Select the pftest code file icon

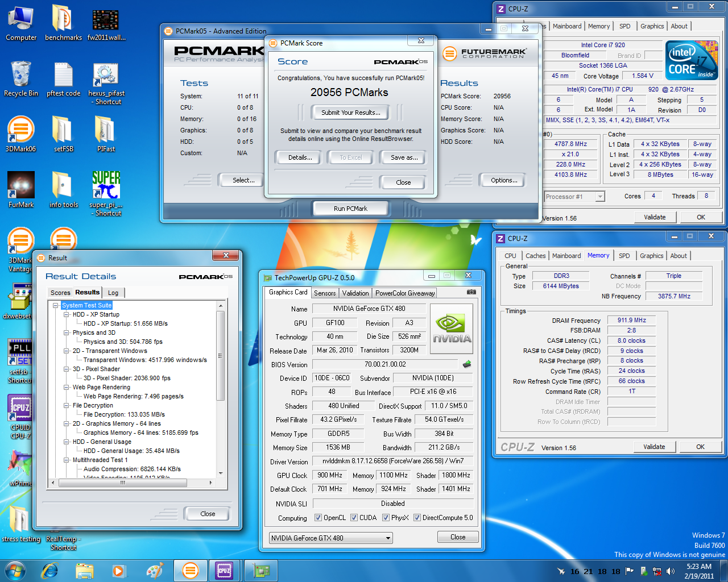[x=63, y=79]
